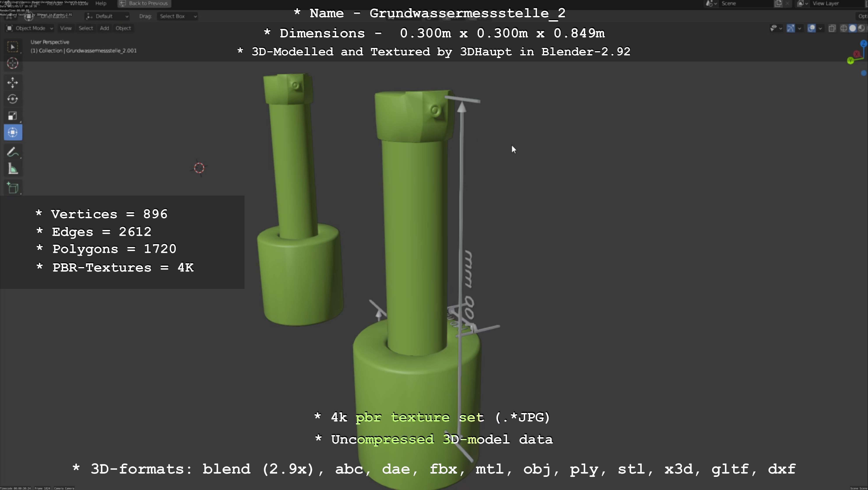The height and width of the screenshot is (490, 868).
Task: Click the red X axis gizmo ball
Action: (857, 54)
